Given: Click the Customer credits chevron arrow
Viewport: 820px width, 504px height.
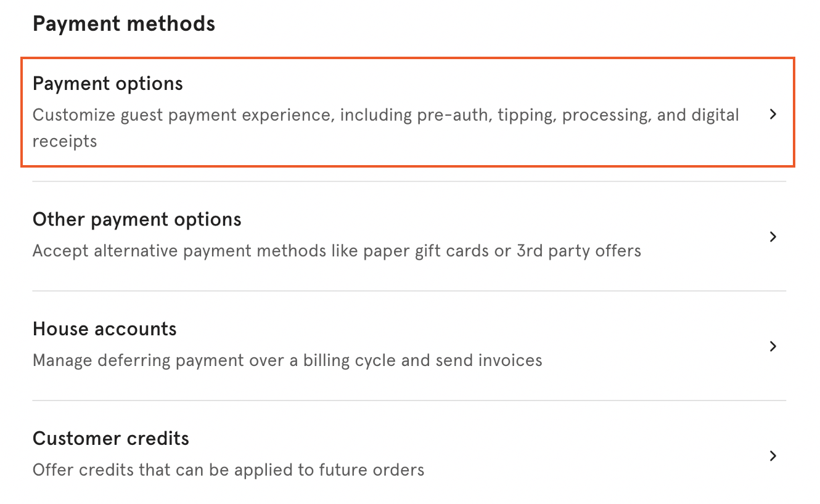Looking at the screenshot, I should point(773,456).
